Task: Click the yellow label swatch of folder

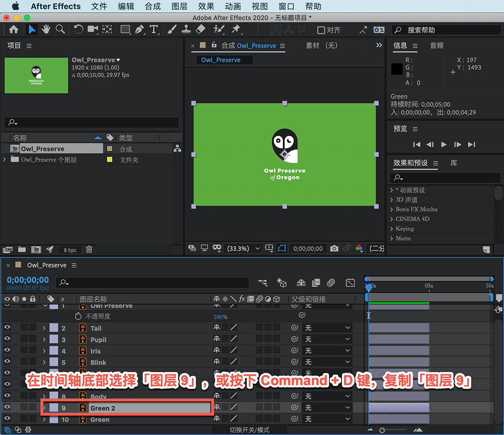Action: 110,159
